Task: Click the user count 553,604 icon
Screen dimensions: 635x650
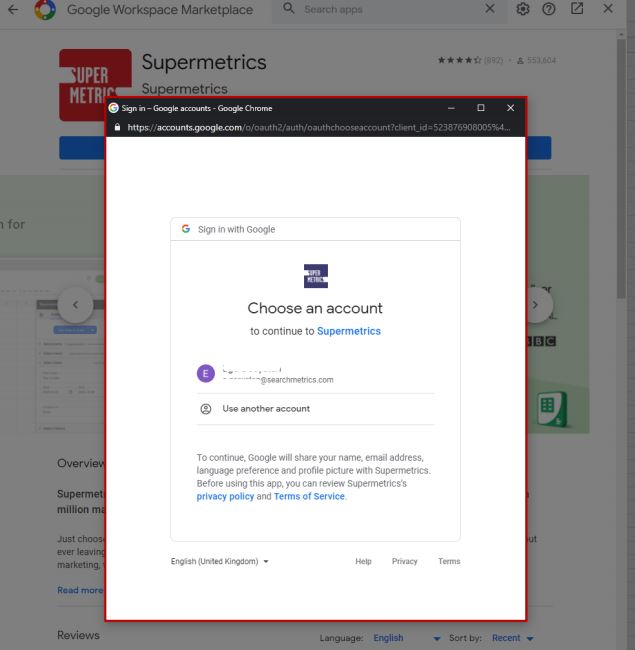Action: point(520,61)
